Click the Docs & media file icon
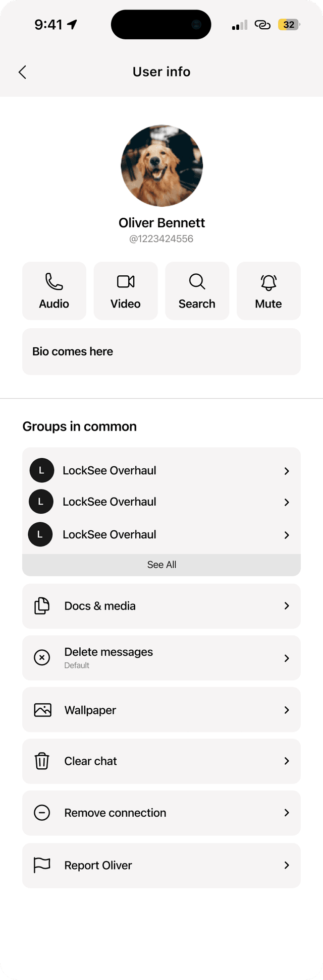The height and width of the screenshot is (980, 323). (42, 605)
